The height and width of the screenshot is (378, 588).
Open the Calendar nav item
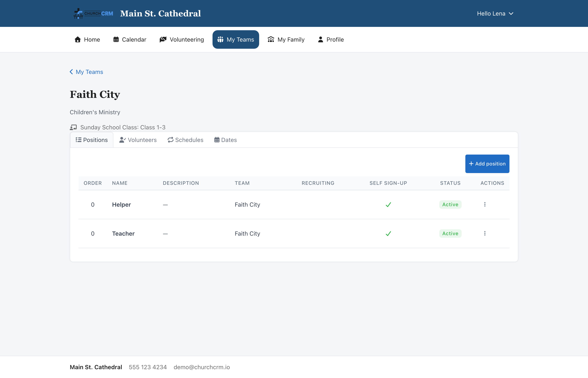pyautogui.click(x=130, y=39)
